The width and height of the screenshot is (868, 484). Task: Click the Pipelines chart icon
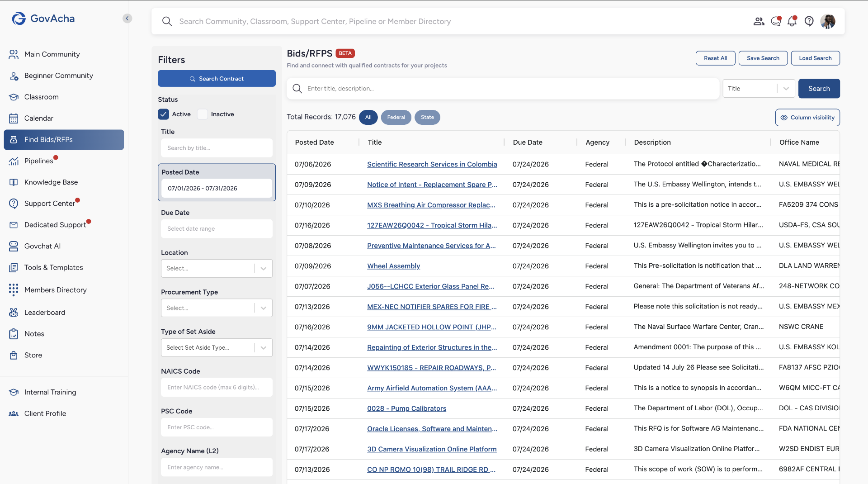[x=14, y=161]
